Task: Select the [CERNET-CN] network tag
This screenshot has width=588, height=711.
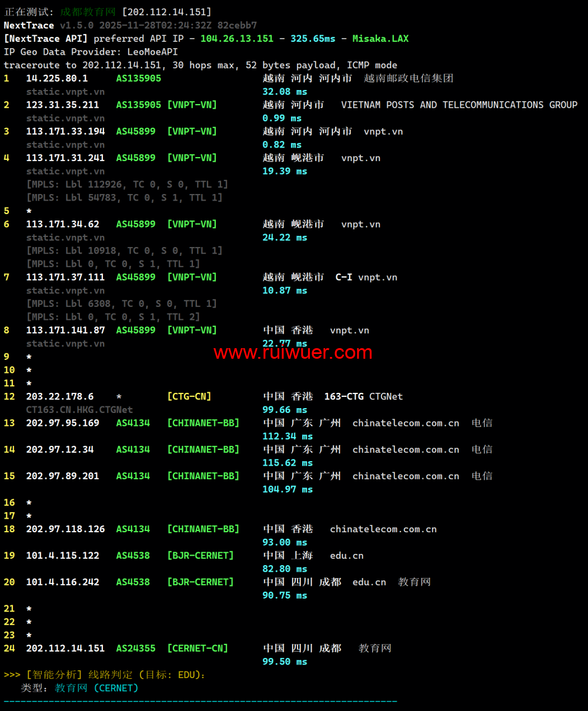Action: (x=197, y=648)
